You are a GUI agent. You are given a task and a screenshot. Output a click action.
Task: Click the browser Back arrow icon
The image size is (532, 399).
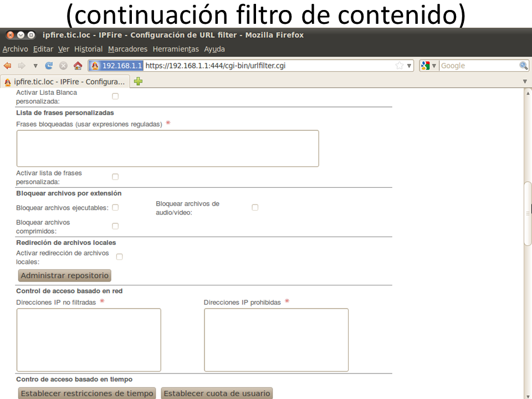tap(7, 65)
